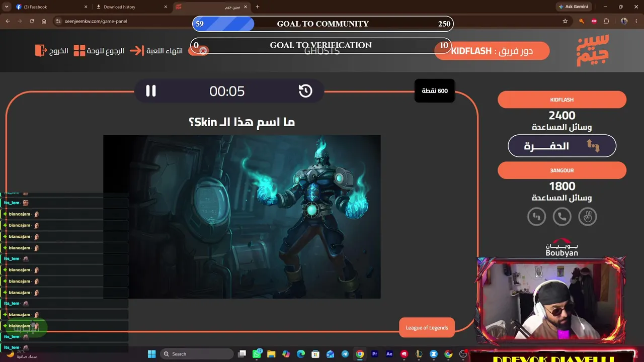This screenshot has width=644, height=362.
Task: Open WhatsApp from the taskbar
Action: 257,354
